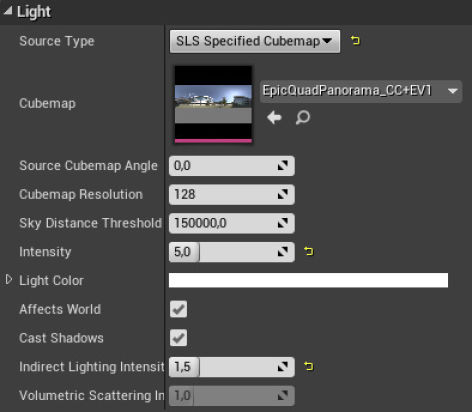Reset Indirect Lighting Intensity to default
The image size is (472, 412).
point(309,367)
